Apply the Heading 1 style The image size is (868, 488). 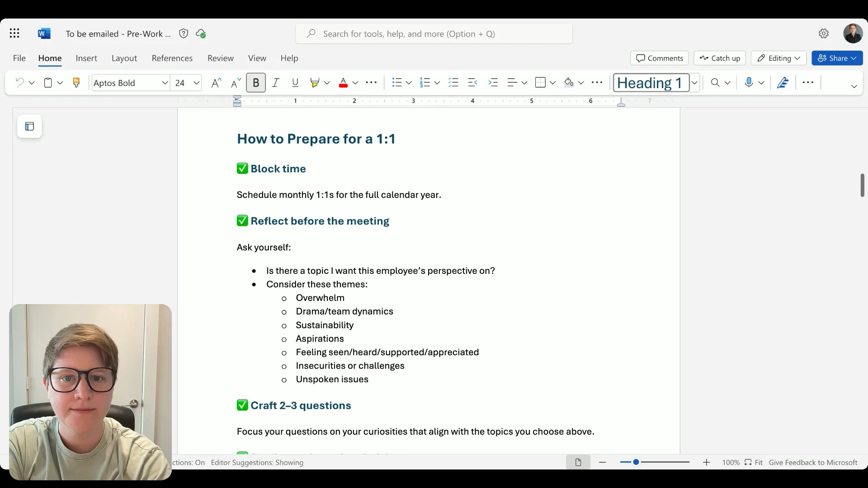[651, 83]
